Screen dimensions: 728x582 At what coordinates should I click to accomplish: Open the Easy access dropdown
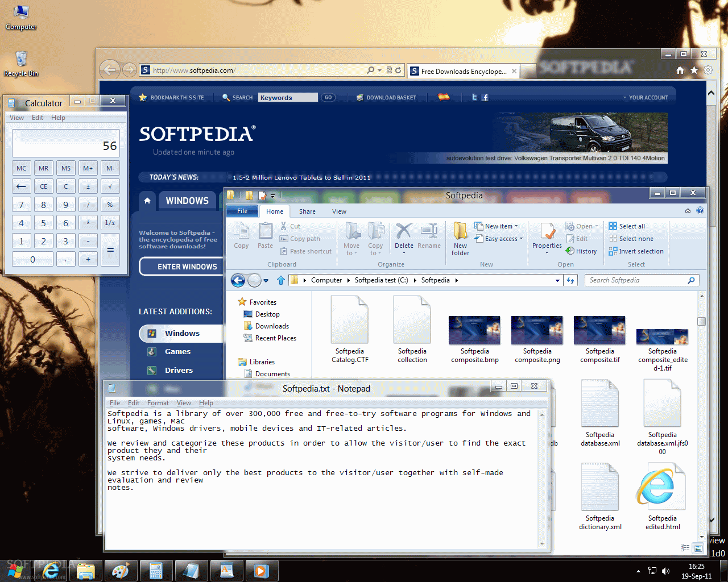pyautogui.click(x=498, y=239)
